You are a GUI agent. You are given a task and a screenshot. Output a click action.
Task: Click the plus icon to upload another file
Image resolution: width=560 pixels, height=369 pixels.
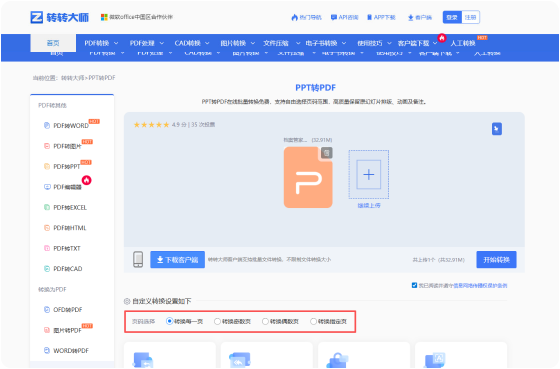(x=369, y=174)
